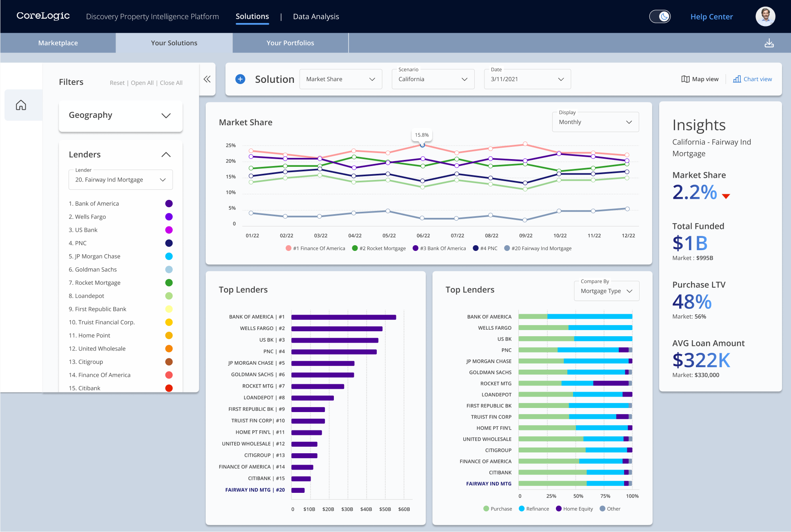Click Finance Of America color swatch

coord(169,375)
